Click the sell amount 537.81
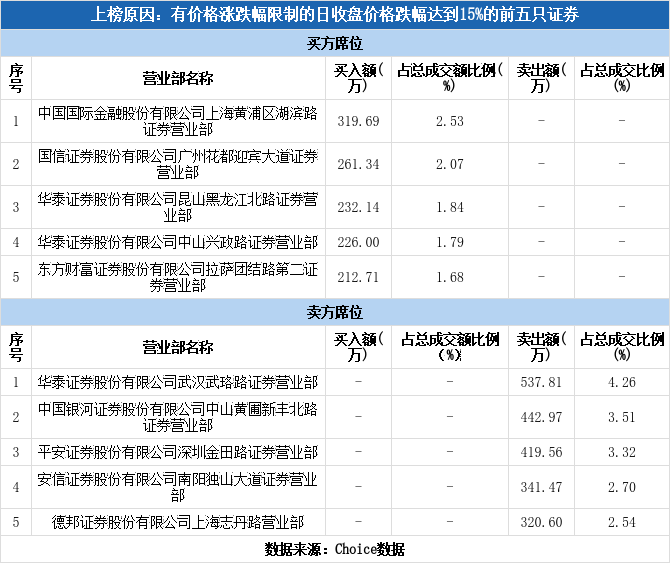Viewport: 670px width, 563px height. [541, 382]
